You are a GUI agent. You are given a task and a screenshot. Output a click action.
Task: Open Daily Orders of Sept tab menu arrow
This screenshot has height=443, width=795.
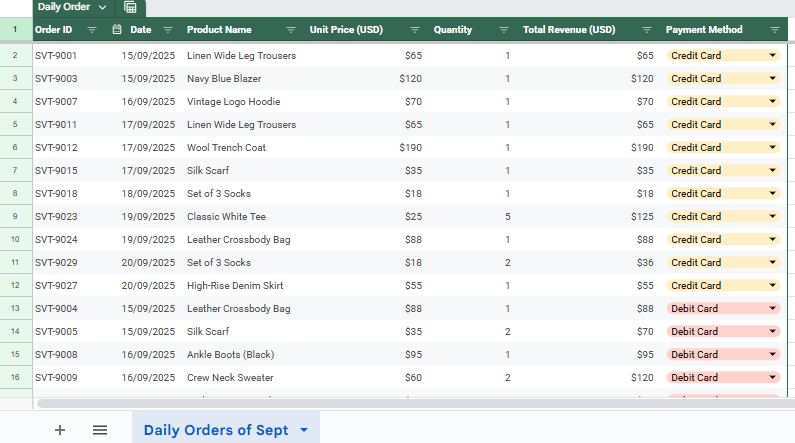(x=304, y=430)
